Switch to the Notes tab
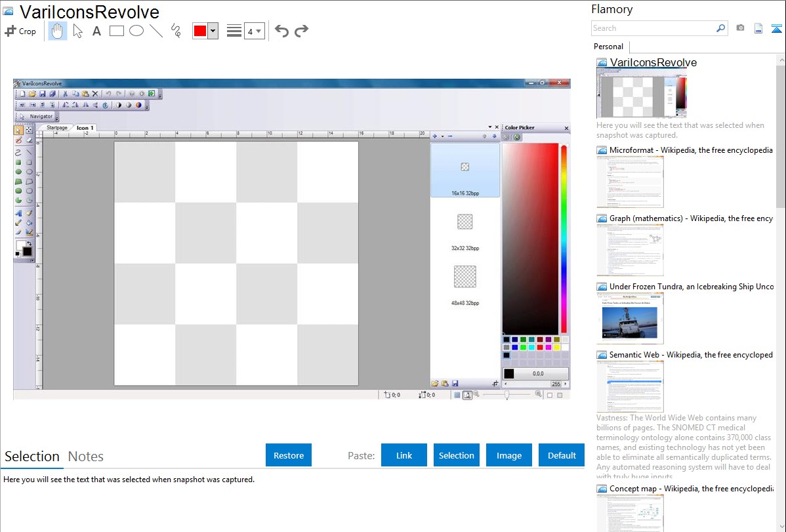The width and height of the screenshot is (786, 532). pos(86,457)
